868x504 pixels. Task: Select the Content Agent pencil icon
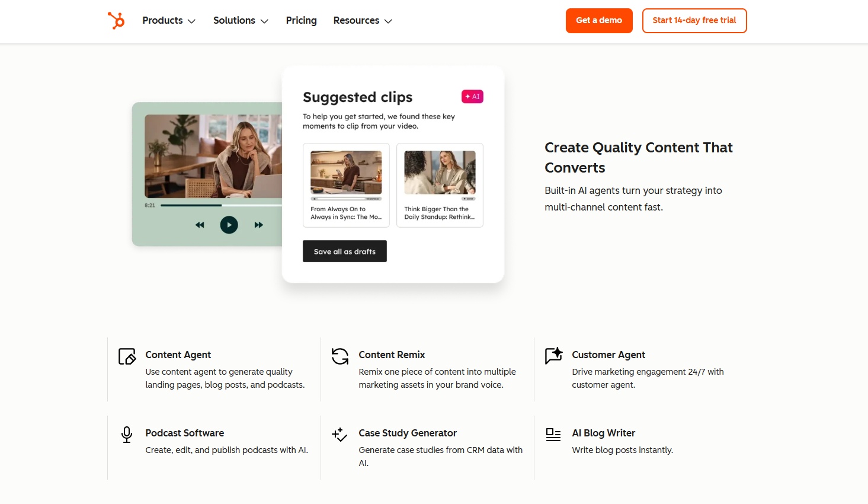[x=126, y=356]
